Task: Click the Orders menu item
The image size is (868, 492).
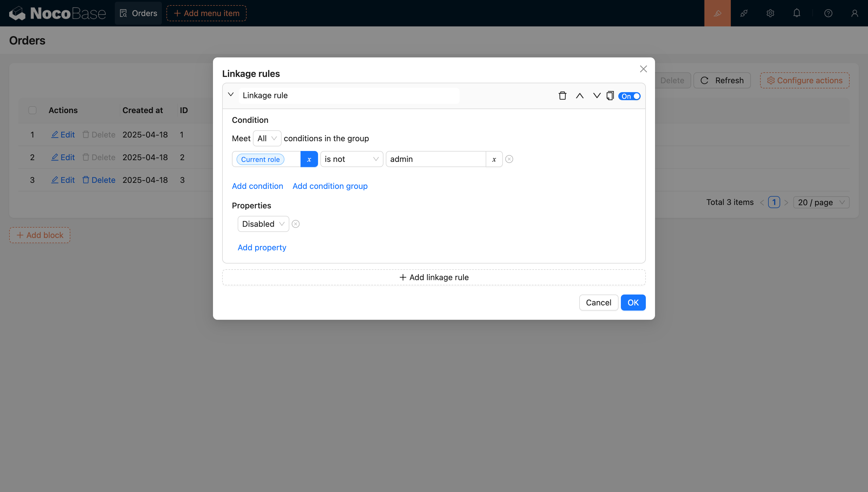Action: coord(138,13)
